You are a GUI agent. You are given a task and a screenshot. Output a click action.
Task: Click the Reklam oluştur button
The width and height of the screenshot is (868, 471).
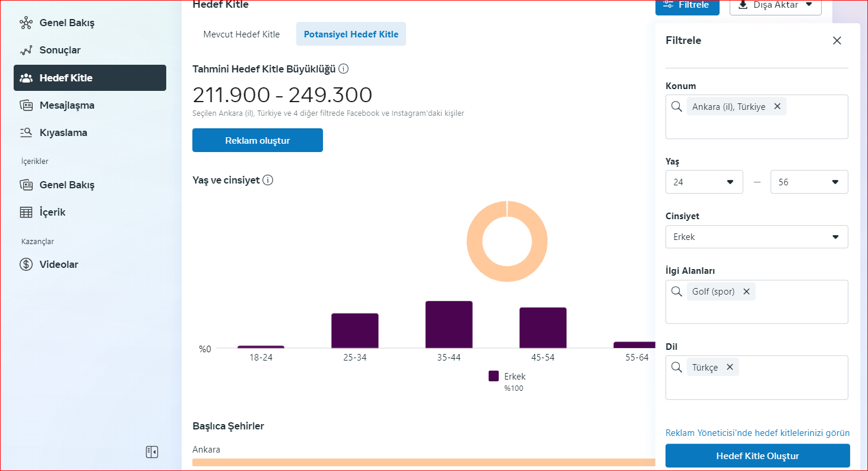[257, 141]
